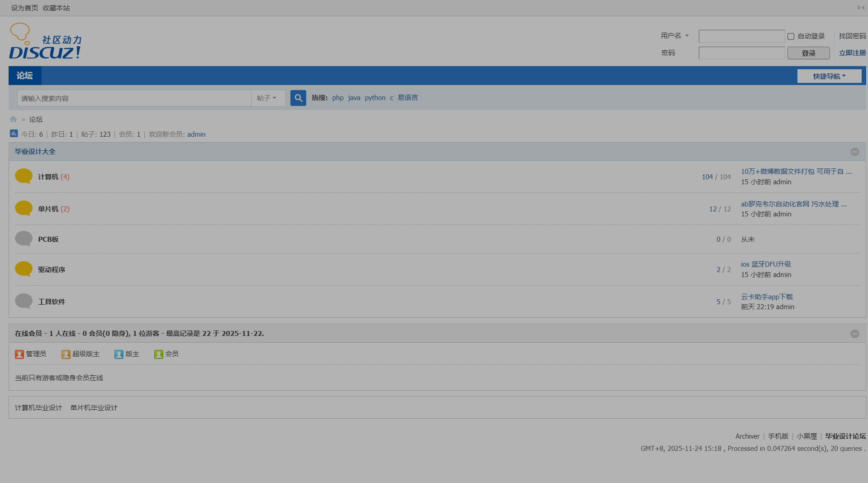Open the 帖子 search type dropdown
Screen dimensions: 868x483
click(x=267, y=98)
